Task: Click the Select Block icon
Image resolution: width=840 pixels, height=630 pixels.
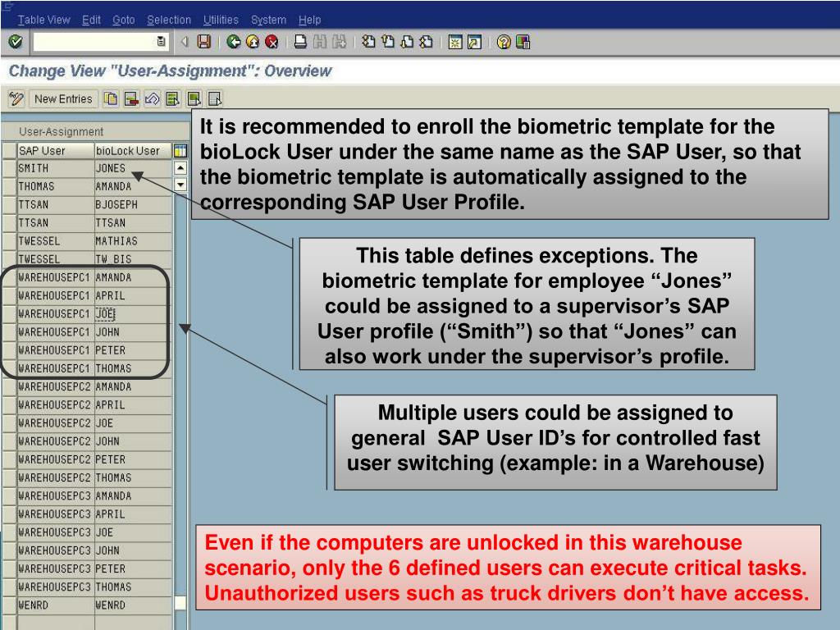Action: pos(194,99)
